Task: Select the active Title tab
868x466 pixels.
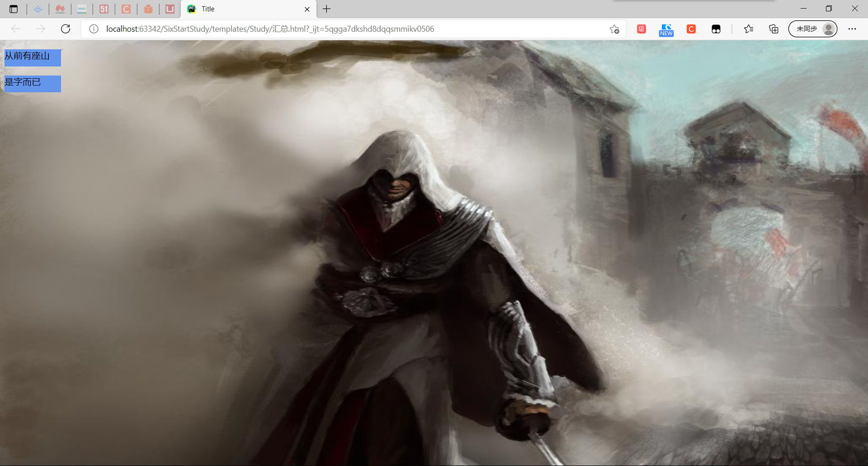Action: click(249, 9)
